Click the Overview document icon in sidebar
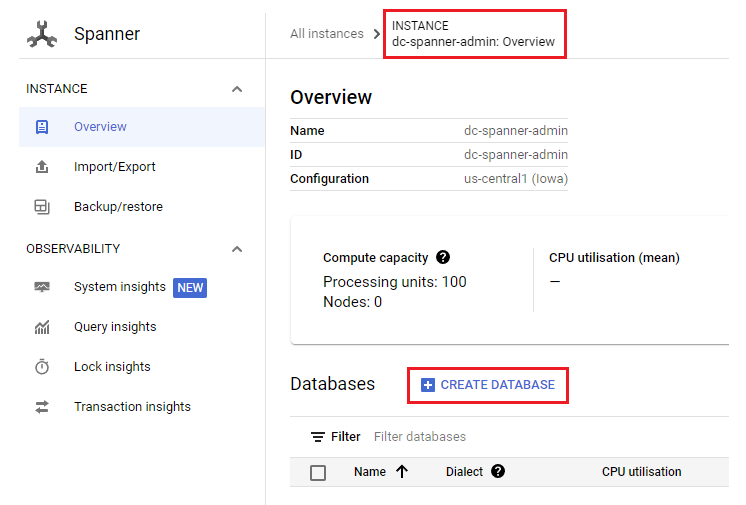 [x=42, y=127]
